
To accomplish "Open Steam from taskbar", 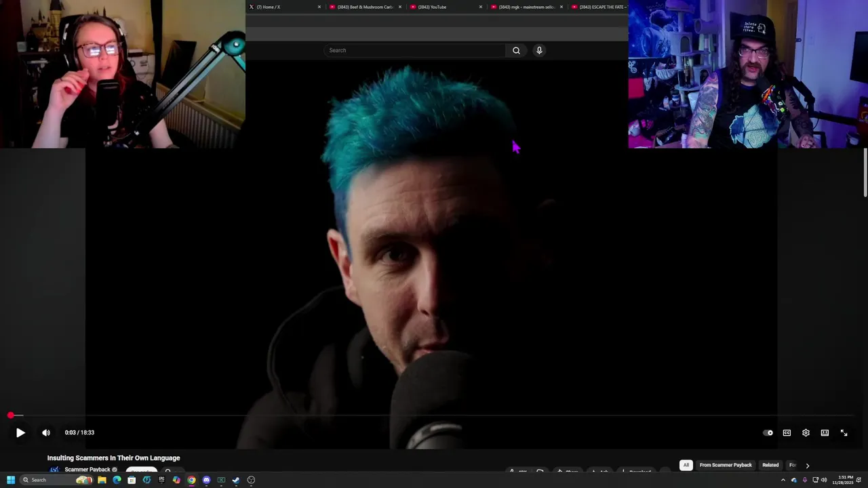I will (236, 480).
